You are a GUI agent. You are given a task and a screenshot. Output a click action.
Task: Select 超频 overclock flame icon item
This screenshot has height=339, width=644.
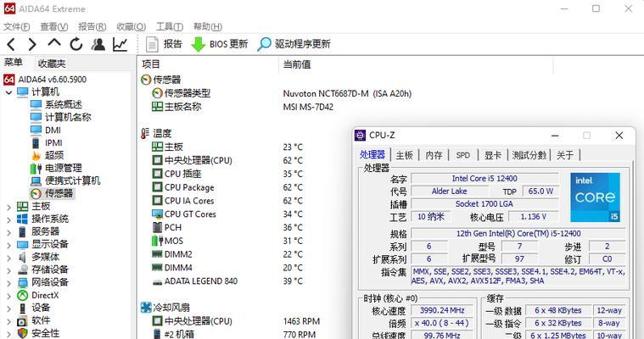click(48, 155)
